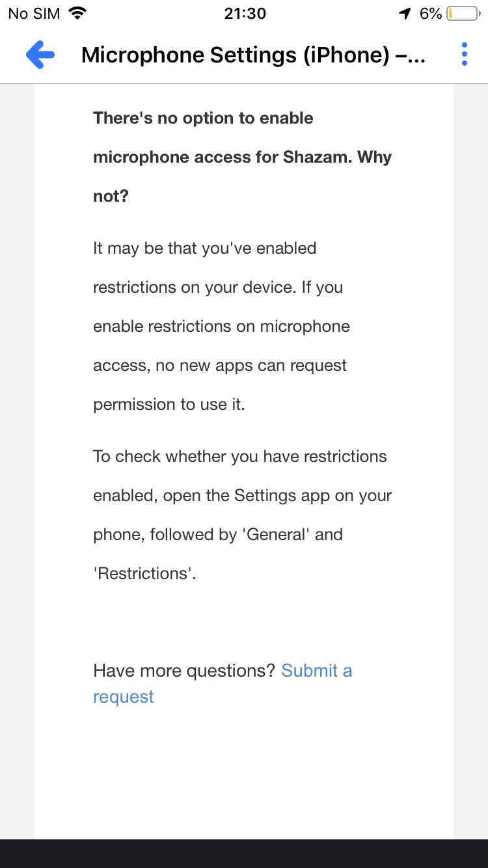Tap the battery indicator icon

pyautogui.click(x=463, y=13)
